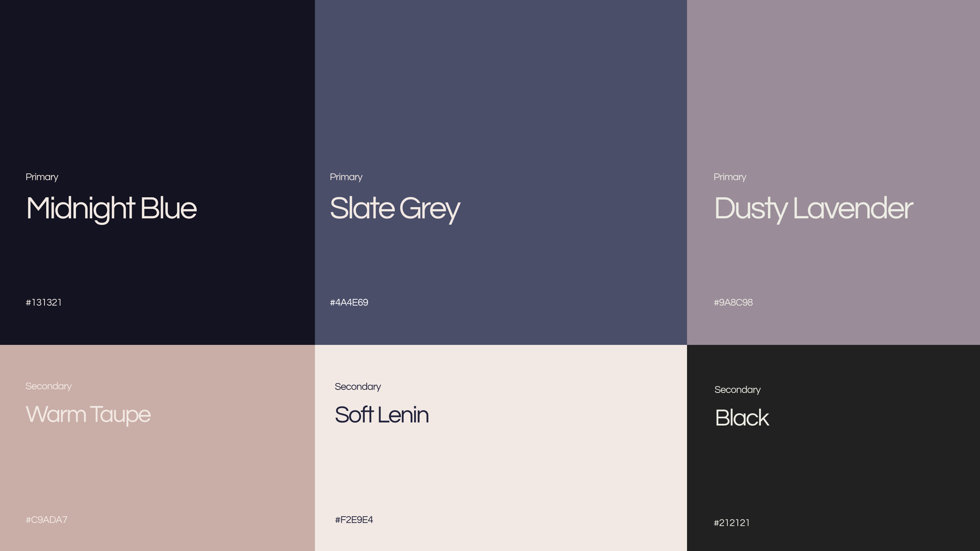Screen dimensions: 980x551
Task: Click the Soft Lenin title text
Action: (381, 416)
